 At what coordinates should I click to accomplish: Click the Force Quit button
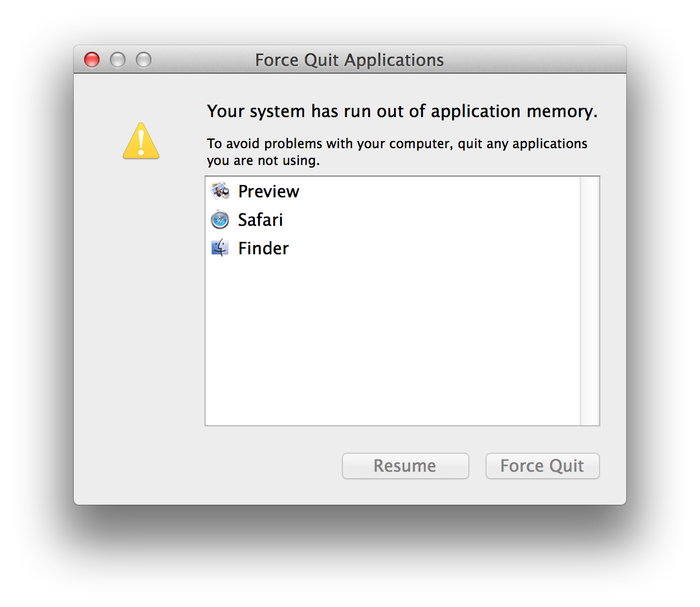tap(542, 466)
